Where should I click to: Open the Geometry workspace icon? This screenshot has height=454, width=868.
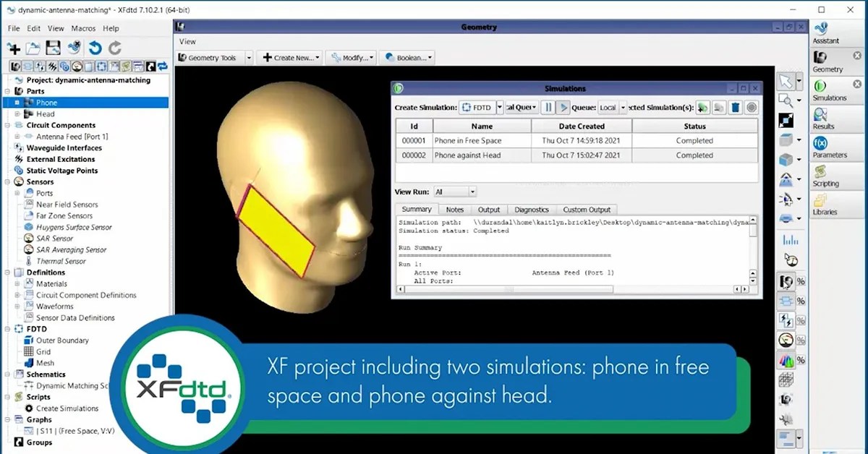coord(821,56)
